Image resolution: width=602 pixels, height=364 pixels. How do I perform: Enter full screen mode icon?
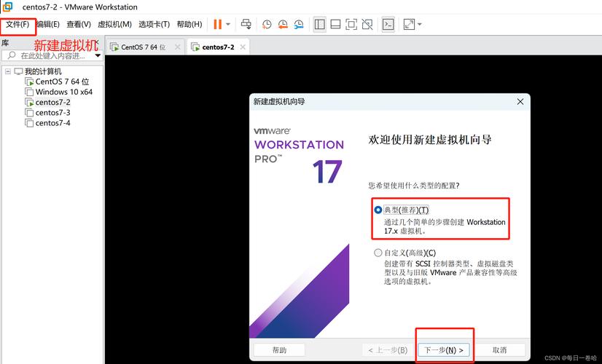pos(351,25)
